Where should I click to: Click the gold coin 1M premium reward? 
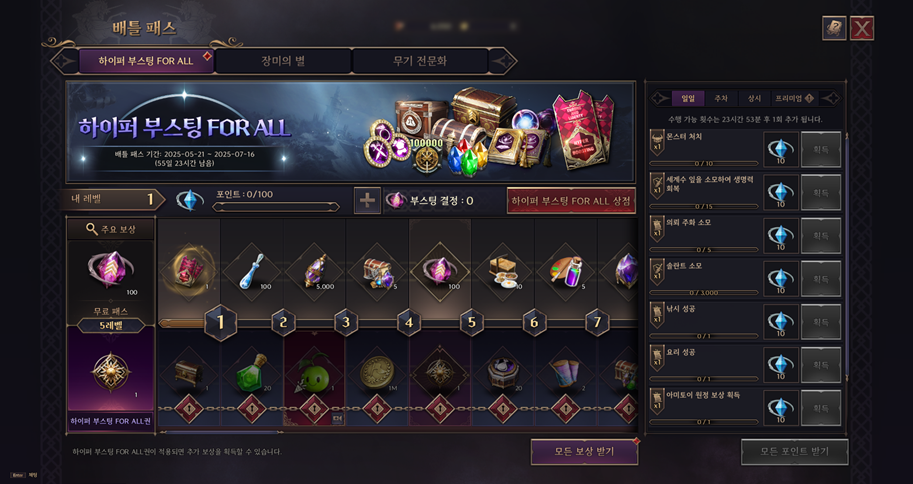point(377,373)
